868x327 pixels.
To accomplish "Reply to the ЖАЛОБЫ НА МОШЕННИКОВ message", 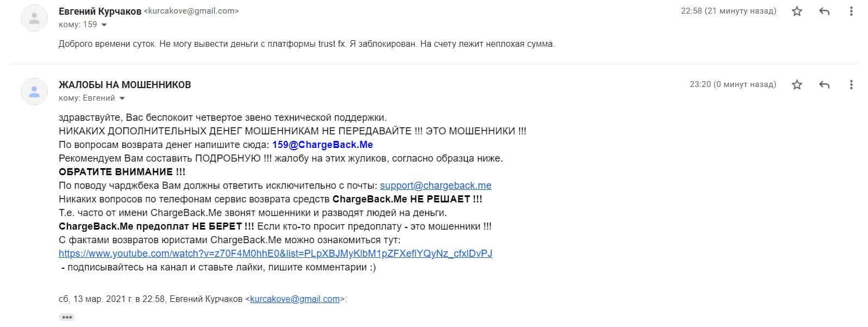I will 824,85.
